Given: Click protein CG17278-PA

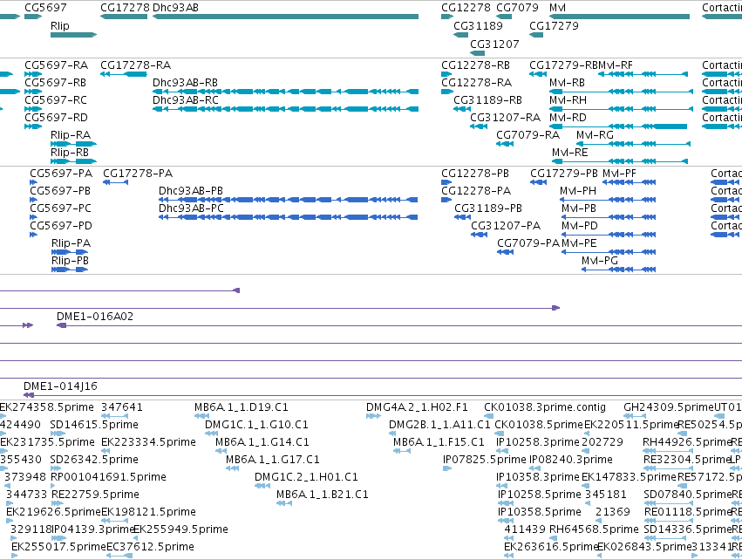Looking at the screenshot, I should click(115, 182).
